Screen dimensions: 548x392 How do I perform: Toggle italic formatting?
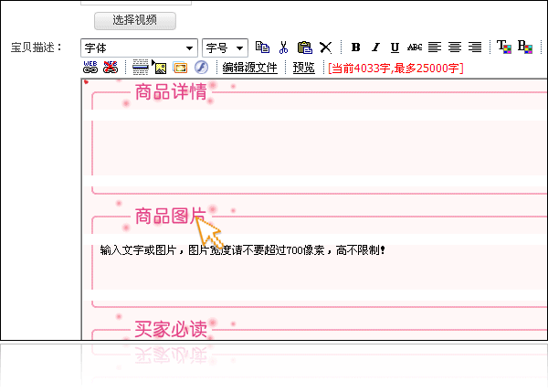coord(375,48)
